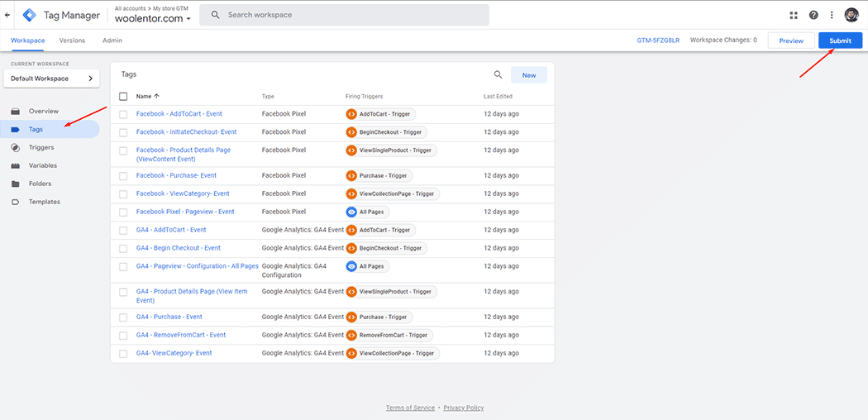The height and width of the screenshot is (420, 868).
Task: Click the orange icon in GA4 Purchase row
Action: [x=351, y=317]
